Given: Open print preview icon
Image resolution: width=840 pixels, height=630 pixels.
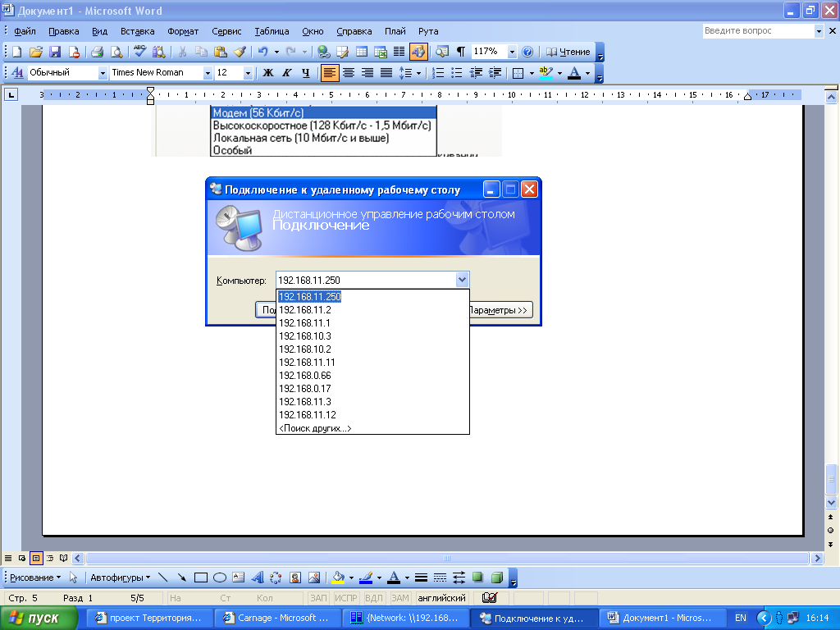Looking at the screenshot, I should [x=116, y=52].
